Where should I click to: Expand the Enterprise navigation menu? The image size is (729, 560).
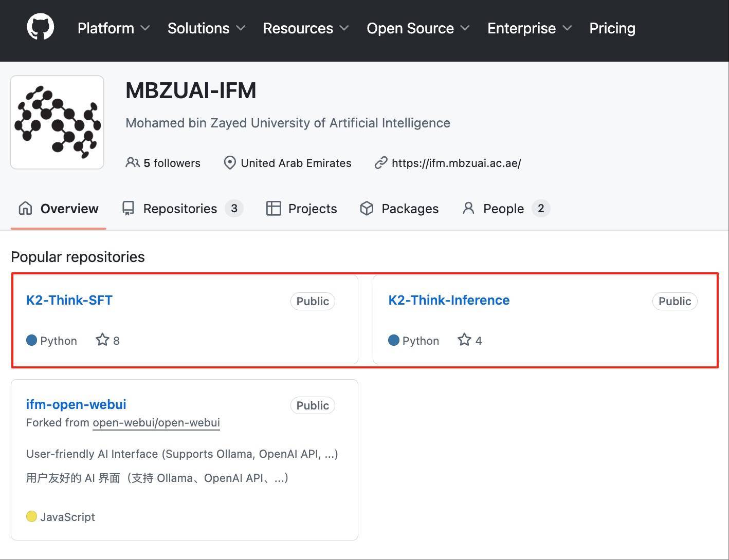pos(529,28)
